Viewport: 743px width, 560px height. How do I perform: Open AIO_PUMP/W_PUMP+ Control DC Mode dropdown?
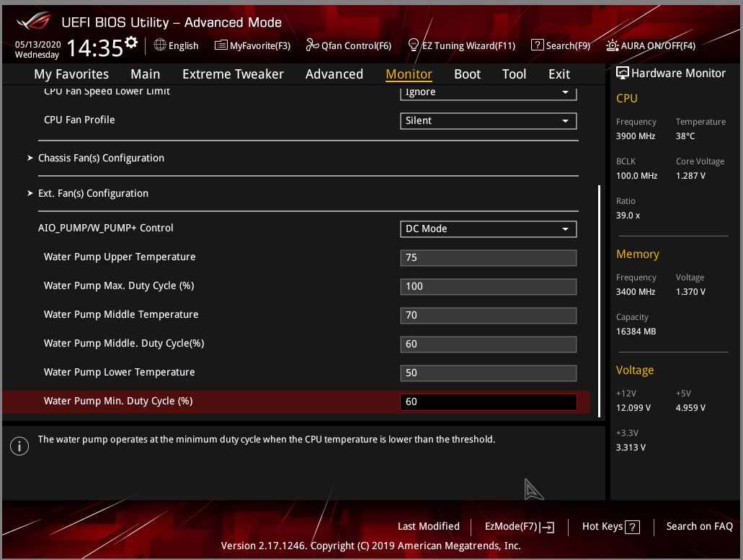[489, 229]
